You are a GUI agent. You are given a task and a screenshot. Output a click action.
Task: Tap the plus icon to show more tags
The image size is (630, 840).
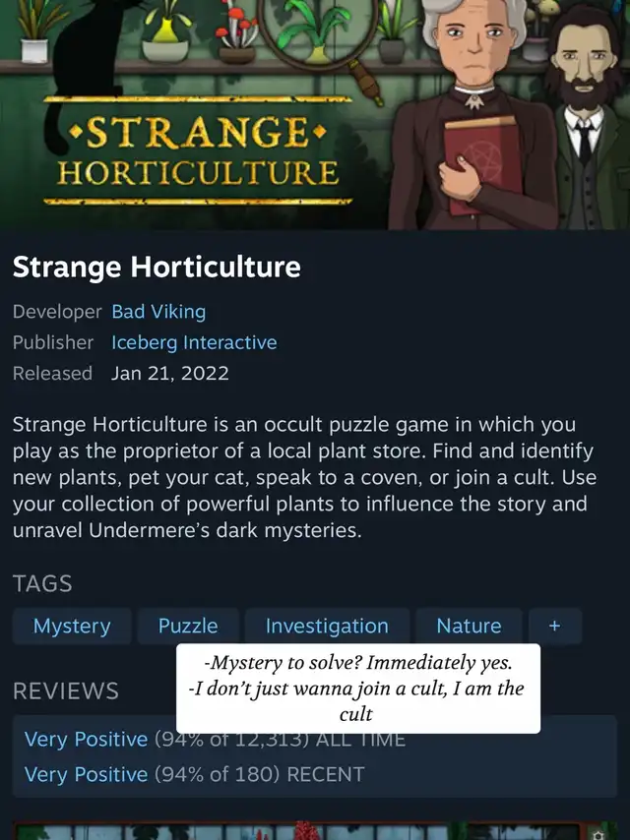point(555,626)
